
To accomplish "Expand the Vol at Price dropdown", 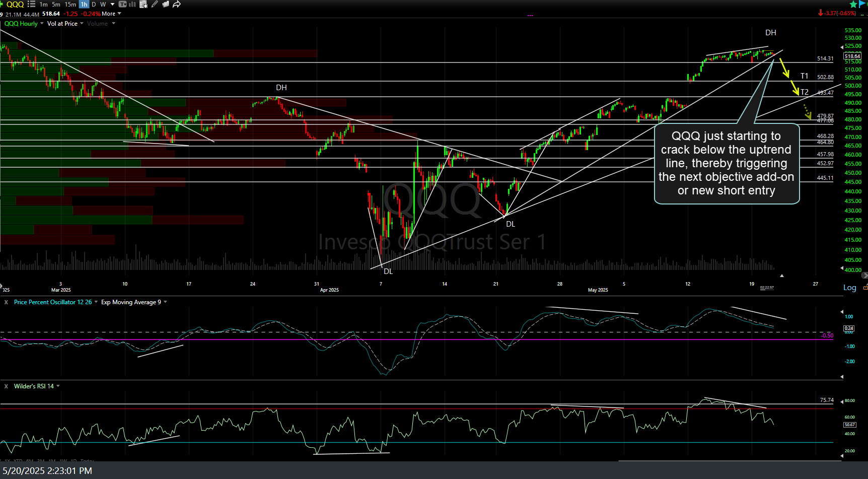I will 64,23.
